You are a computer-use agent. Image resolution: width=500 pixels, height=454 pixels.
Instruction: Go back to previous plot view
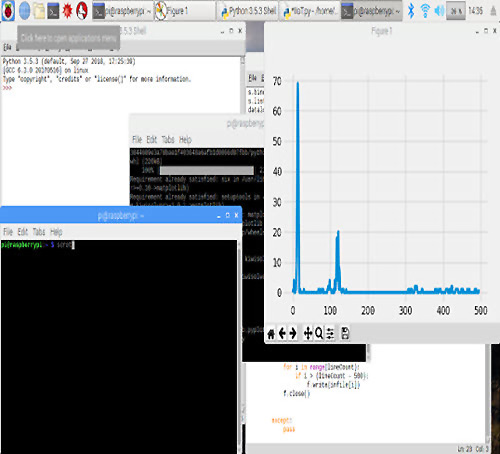point(282,333)
